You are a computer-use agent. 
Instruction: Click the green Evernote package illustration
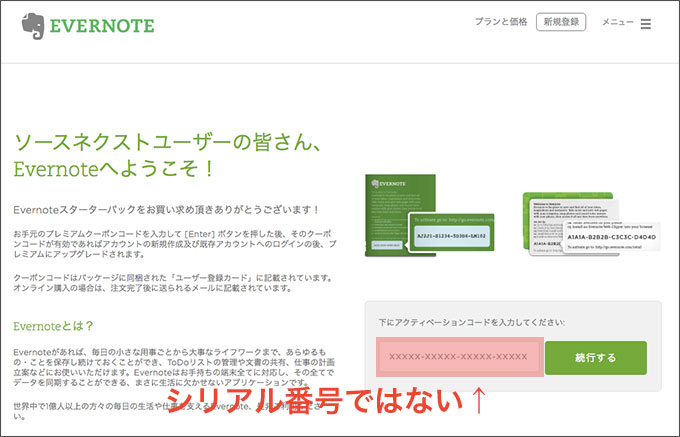point(429,215)
